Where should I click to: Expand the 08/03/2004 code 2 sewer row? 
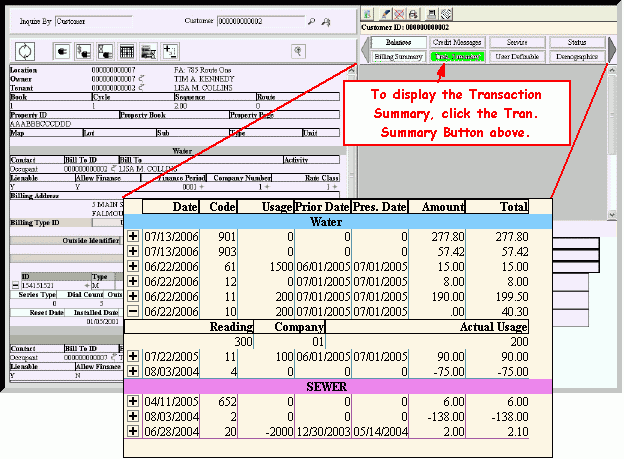pyautogui.click(x=133, y=416)
